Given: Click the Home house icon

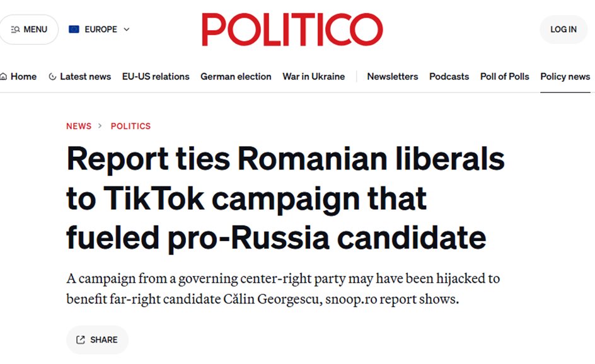Looking at the screenshot, I should click(3, 77).
